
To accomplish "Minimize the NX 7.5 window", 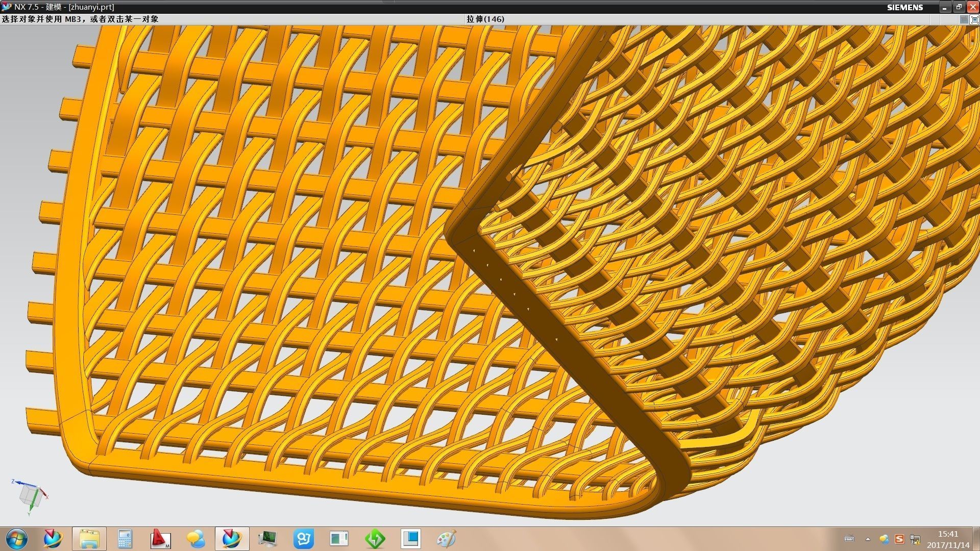I will coord(945,7).
